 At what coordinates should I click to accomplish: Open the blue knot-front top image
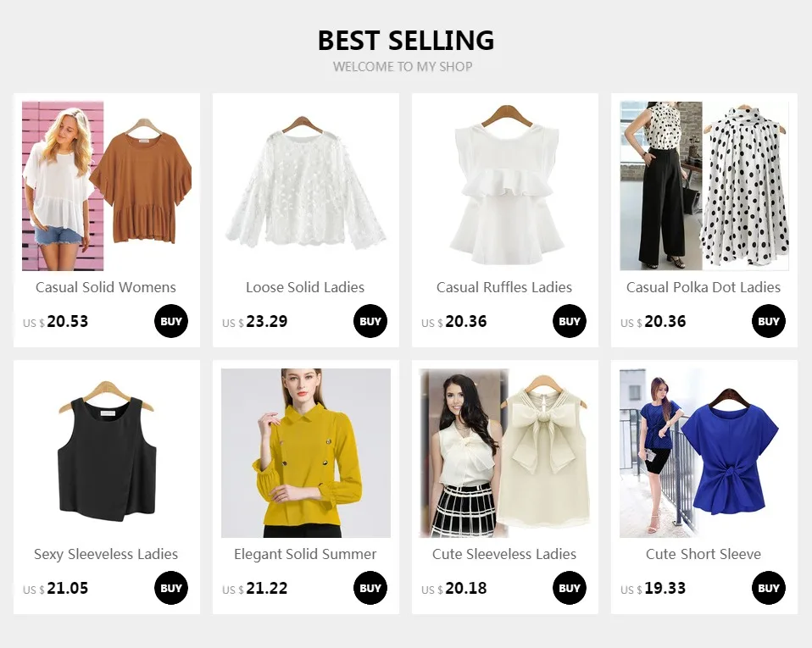pos(704,453)
